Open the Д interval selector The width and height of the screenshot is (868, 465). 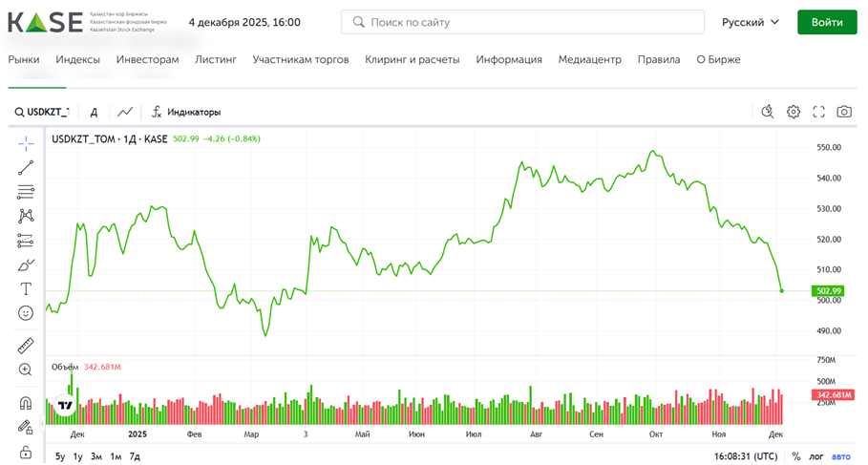tap(94, 112)
